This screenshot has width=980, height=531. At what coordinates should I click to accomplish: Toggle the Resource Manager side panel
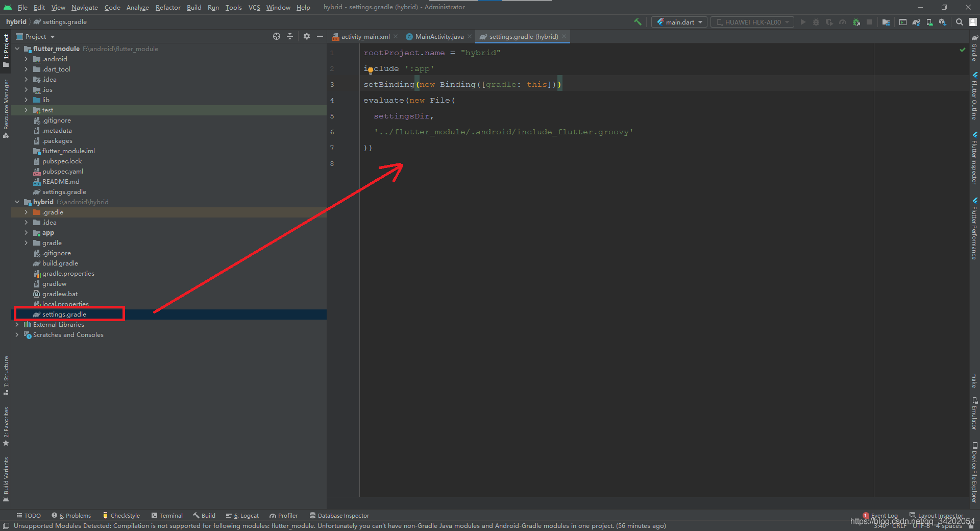pyautogui.click(x=6, y=108)
